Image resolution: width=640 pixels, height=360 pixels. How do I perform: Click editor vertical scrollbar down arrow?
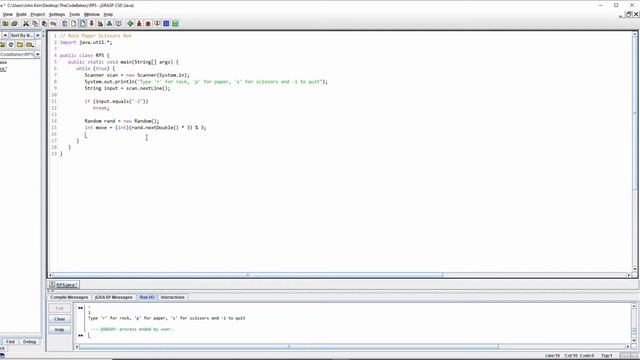pos(635,269)
